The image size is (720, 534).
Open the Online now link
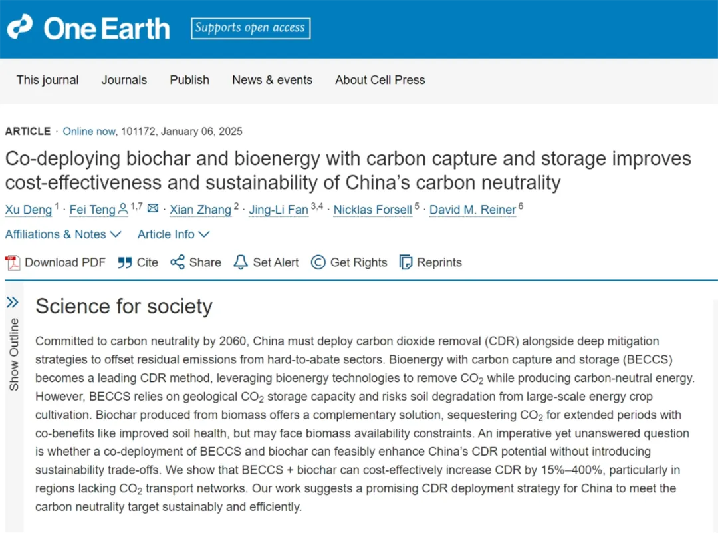tap(89, 131)
